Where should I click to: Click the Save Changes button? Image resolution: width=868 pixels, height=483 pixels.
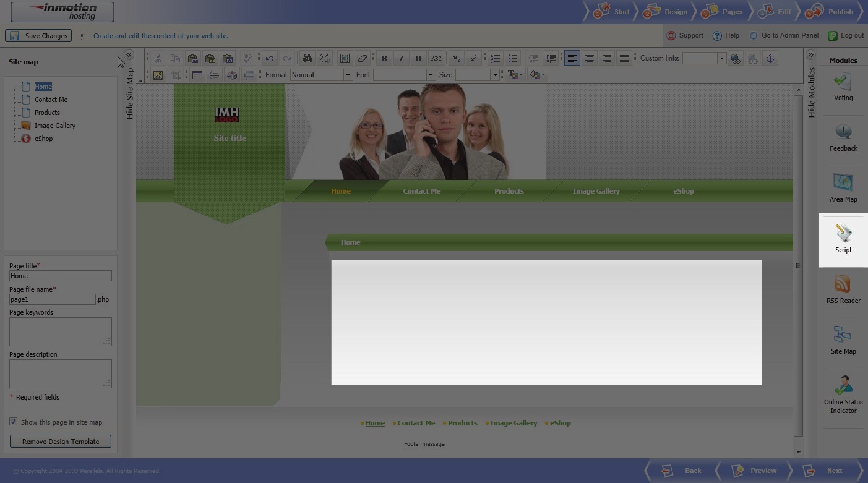click(38, 36)
